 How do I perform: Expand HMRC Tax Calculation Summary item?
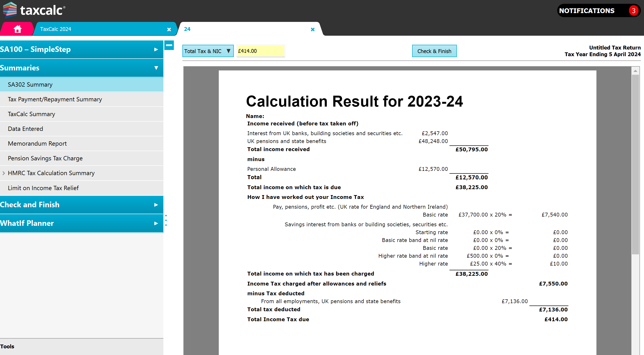(x=4, y=173)
